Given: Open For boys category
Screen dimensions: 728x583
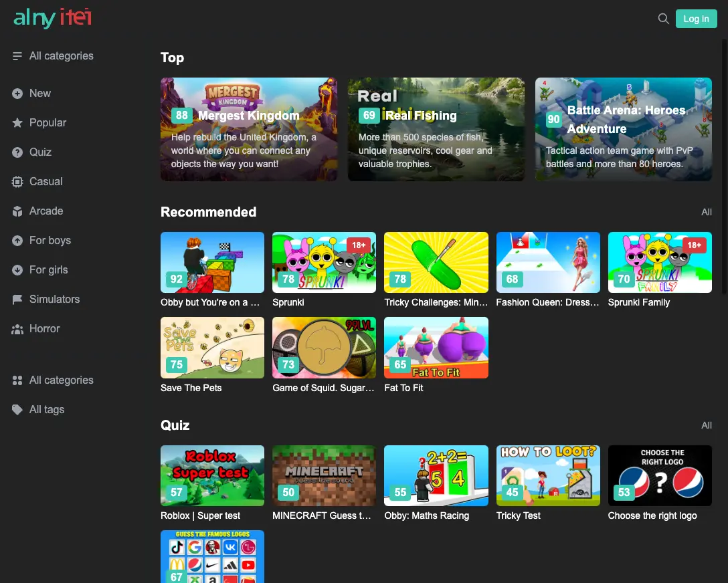Looking at the screenshot, I should pos(50,241).
